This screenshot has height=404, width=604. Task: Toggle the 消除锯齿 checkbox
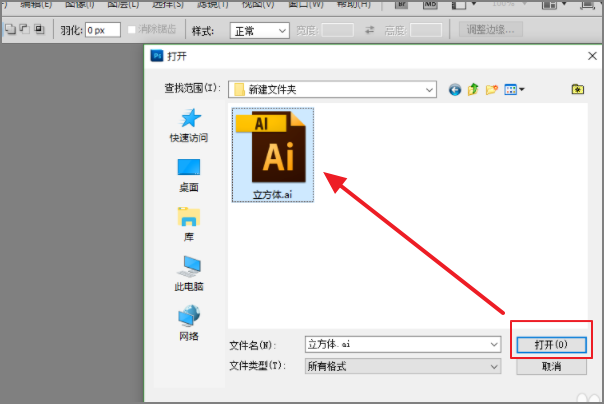pyautogui.click(x=132, y=30)
